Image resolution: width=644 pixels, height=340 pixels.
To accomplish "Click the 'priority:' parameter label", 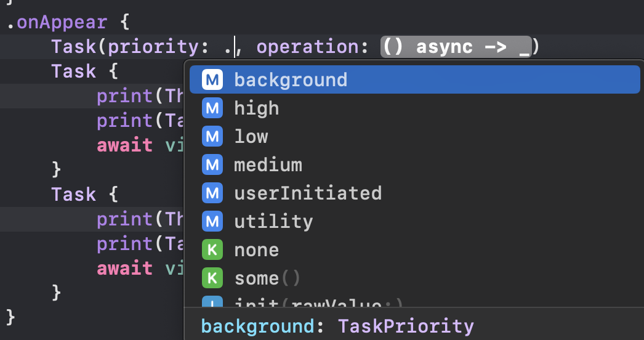I will coord(158,47).
